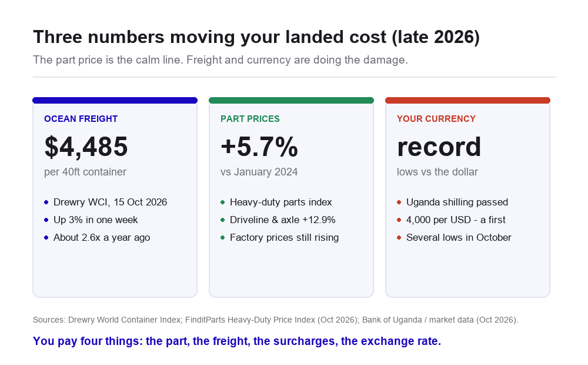This screenshot has height=365, width=588.
Task: Click the title 'Three numbers moving your landed cost'
Action: (x=256, y=37)
